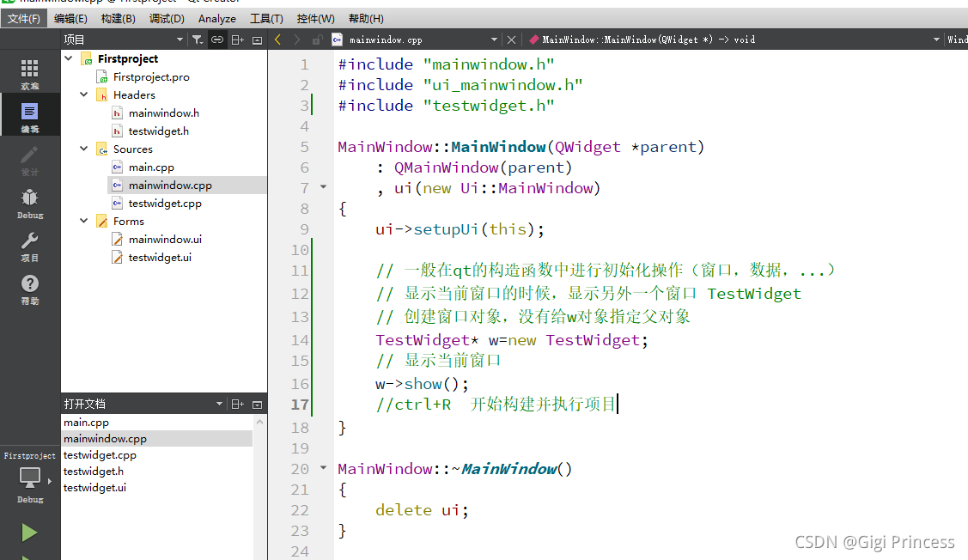Close the mainwindow.cpp document

coord(511,40)
